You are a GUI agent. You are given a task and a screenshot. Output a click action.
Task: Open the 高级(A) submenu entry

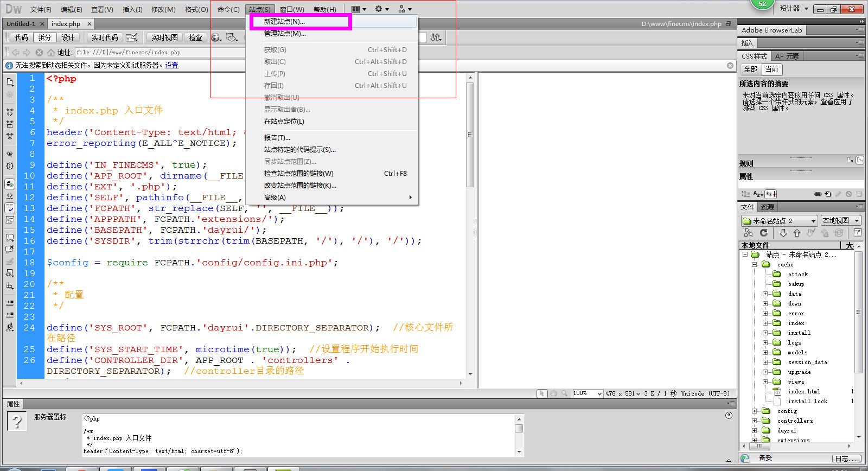(332, 198)
